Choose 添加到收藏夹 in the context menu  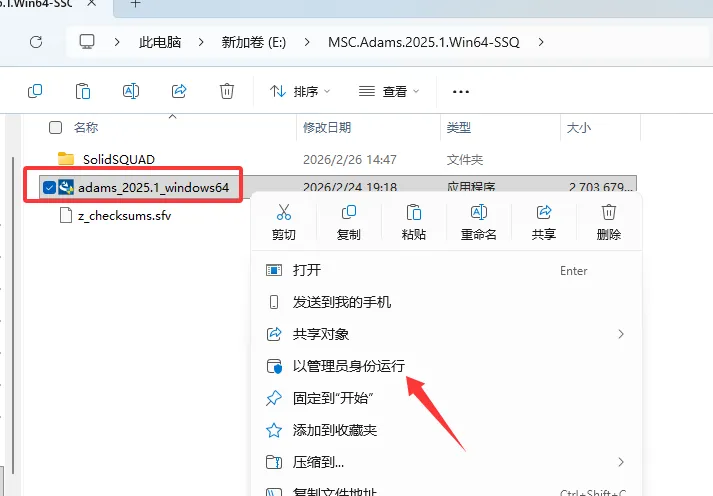click(x=447, y=430)
